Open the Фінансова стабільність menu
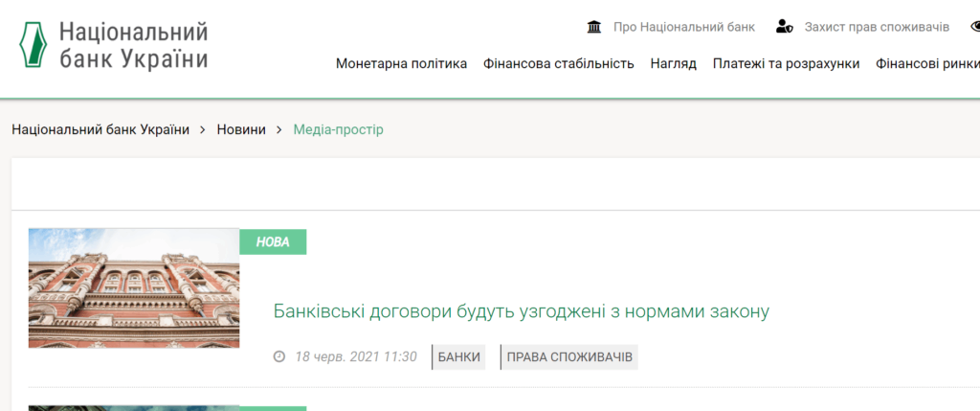The height and width of the screenshot is (411, 980). point(558,64)
